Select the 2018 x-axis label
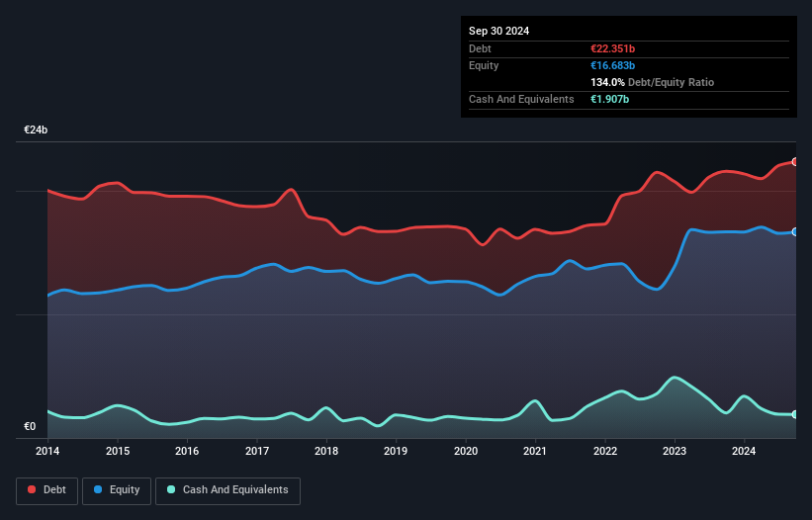This screenshot has height=520, width=812. tap(326, 451)
